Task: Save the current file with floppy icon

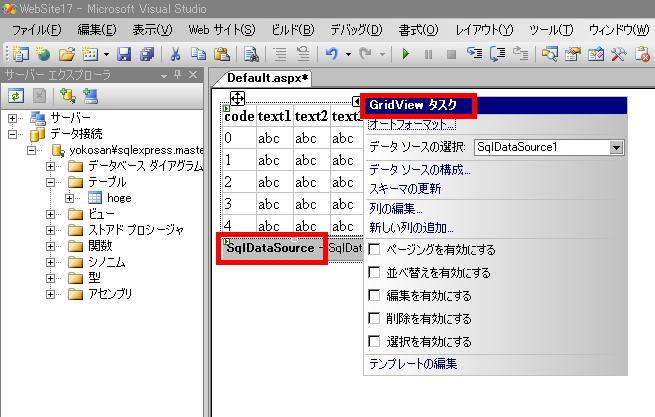Action: point(124,54)
